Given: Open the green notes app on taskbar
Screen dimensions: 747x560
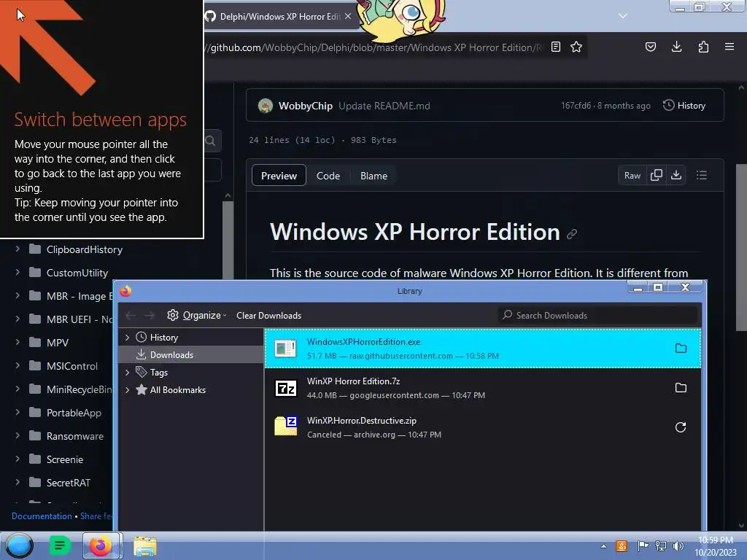Looking at the screenshot, I should (60, 545).
